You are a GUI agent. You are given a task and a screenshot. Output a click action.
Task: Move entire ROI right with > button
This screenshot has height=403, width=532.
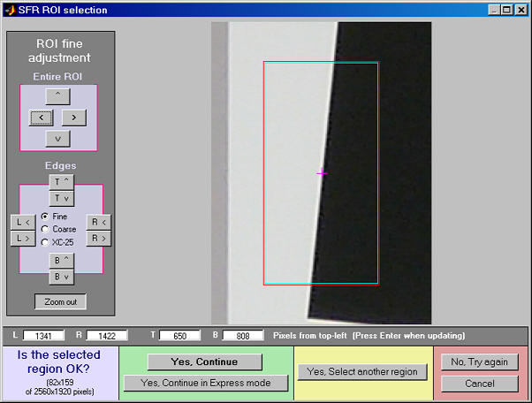[x=74, y=118]
